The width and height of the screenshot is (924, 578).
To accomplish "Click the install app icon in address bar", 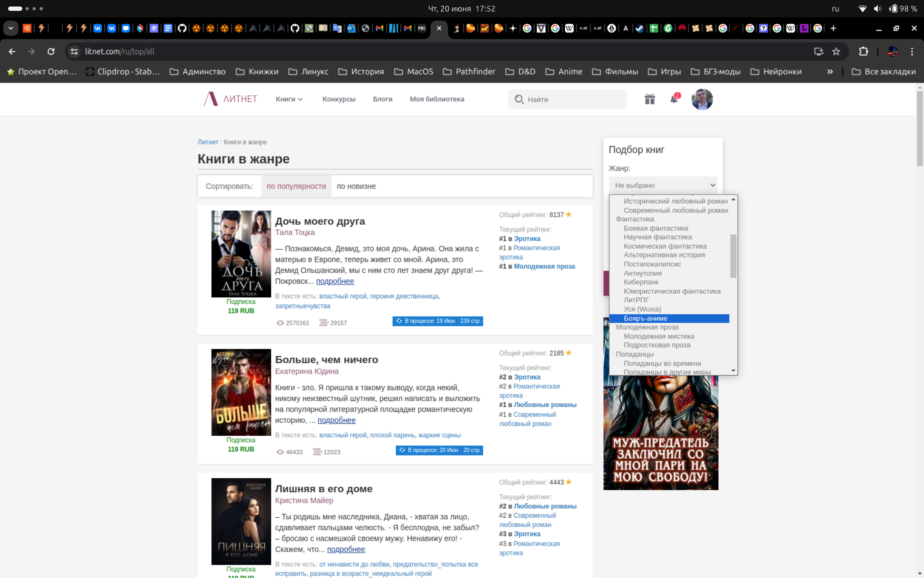I will click(818, 51).
